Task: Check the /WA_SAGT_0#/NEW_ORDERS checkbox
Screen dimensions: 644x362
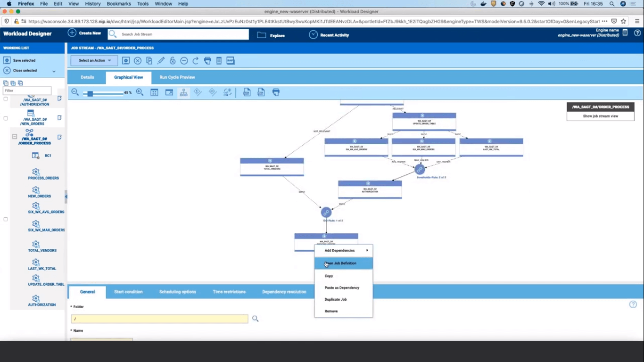Action: (5, 118)
